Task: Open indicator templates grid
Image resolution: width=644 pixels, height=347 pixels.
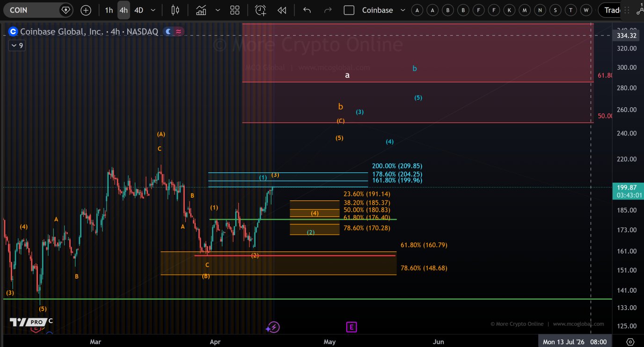Action: tap(235, 10)
